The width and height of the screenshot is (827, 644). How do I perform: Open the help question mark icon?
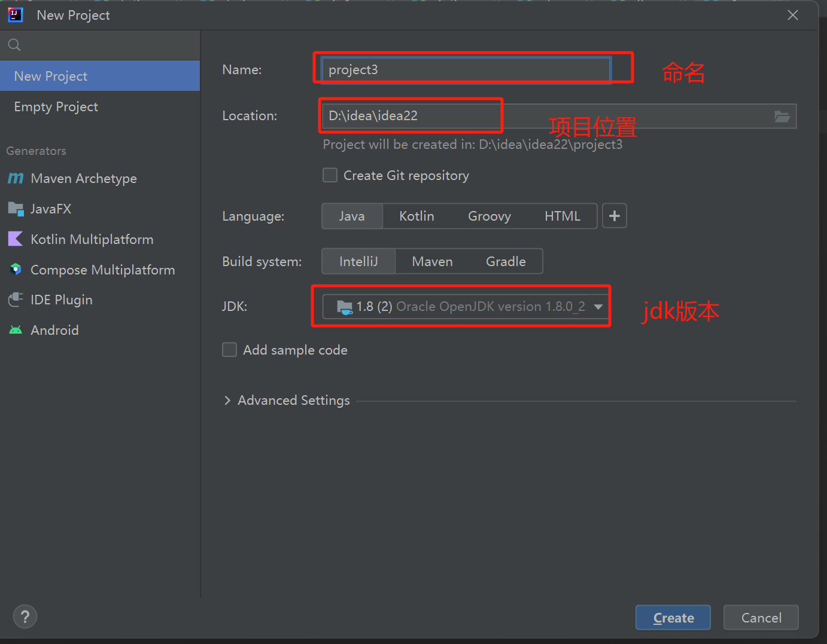(25, 616)
